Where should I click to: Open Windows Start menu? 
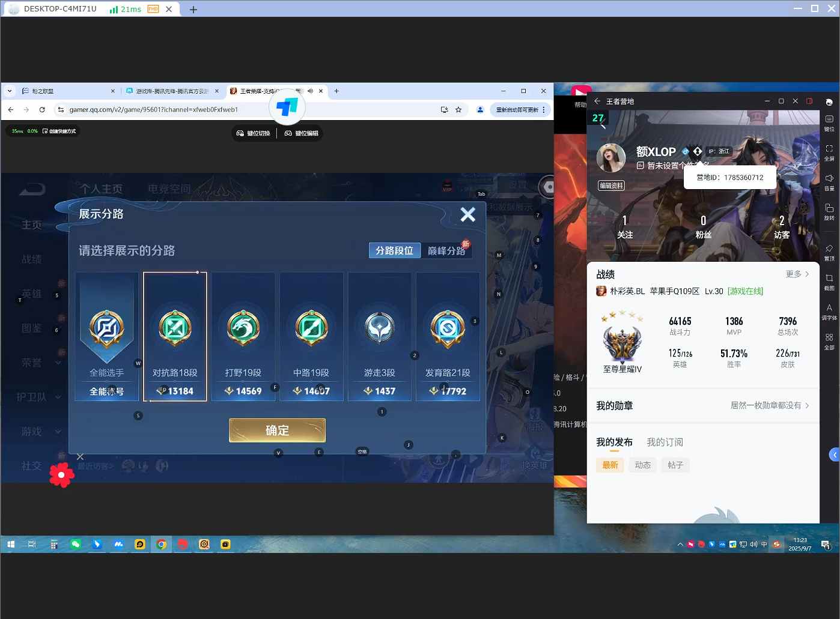click(x=11, y=545)
